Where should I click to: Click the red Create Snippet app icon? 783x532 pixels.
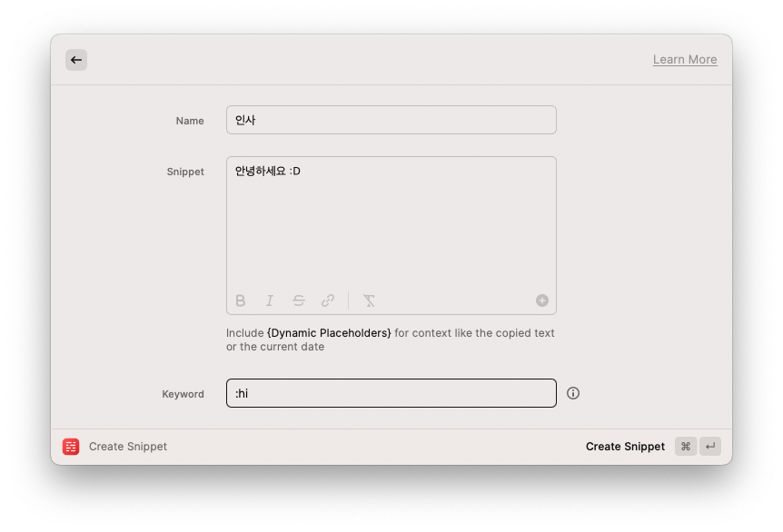click(x=71, y=447)
